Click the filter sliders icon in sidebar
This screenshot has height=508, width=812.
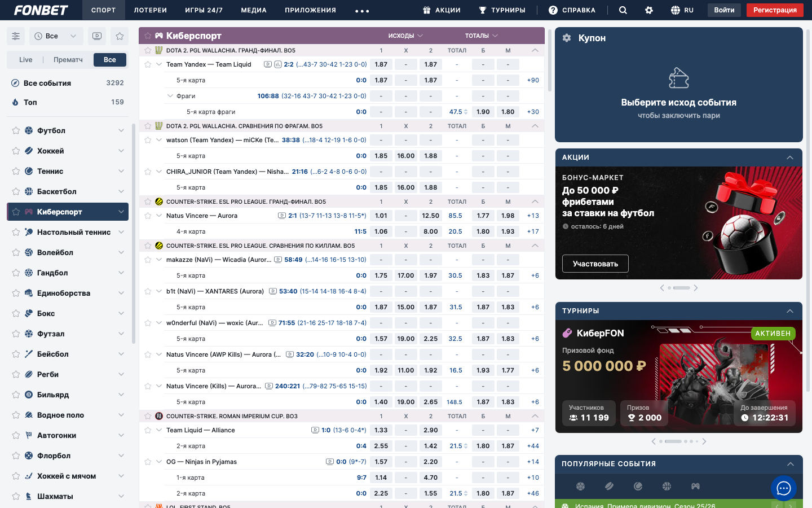coord(16,36)
